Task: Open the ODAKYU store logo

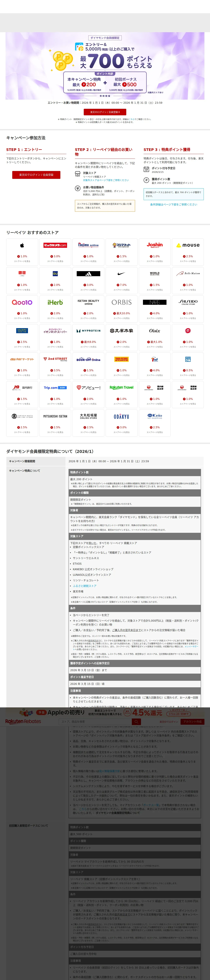Action: [x=122, y=416]
